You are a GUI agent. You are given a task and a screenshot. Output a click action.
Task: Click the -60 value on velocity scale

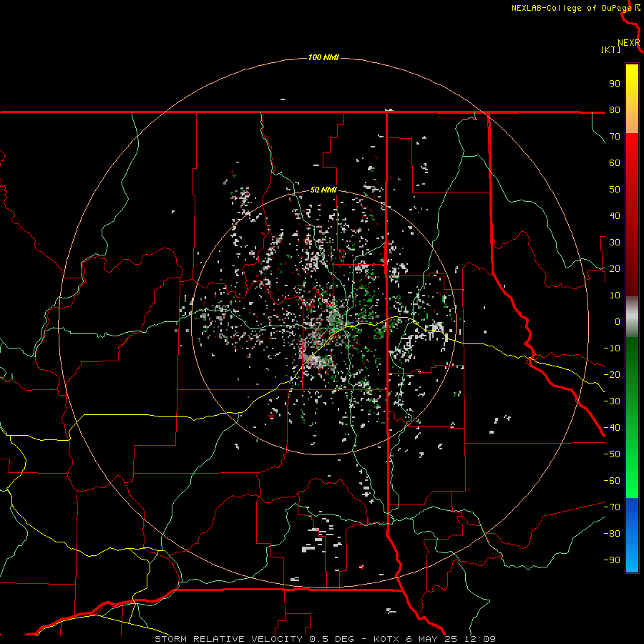coord(612,481)
